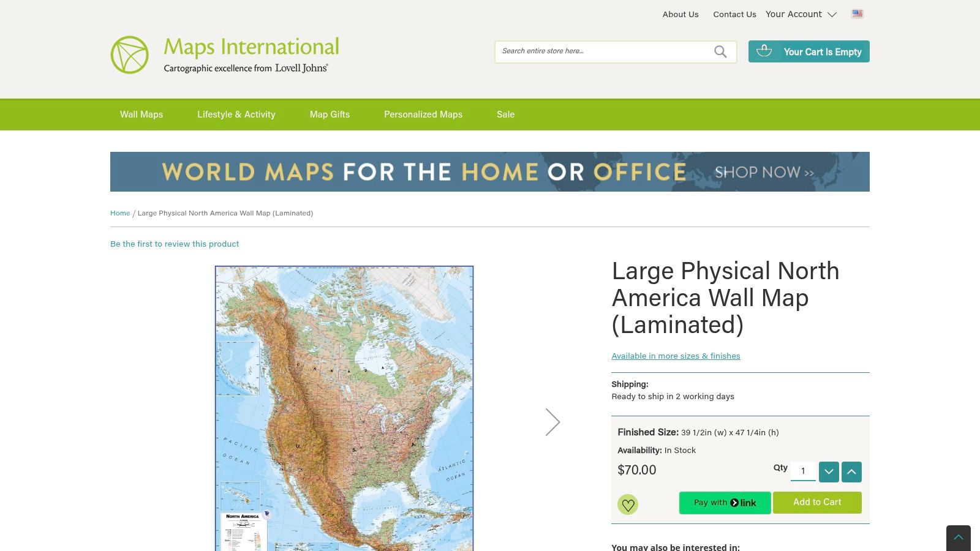Click the Add to Cart button
This screenshot has width=980, height=551.
tap(817, 502)
